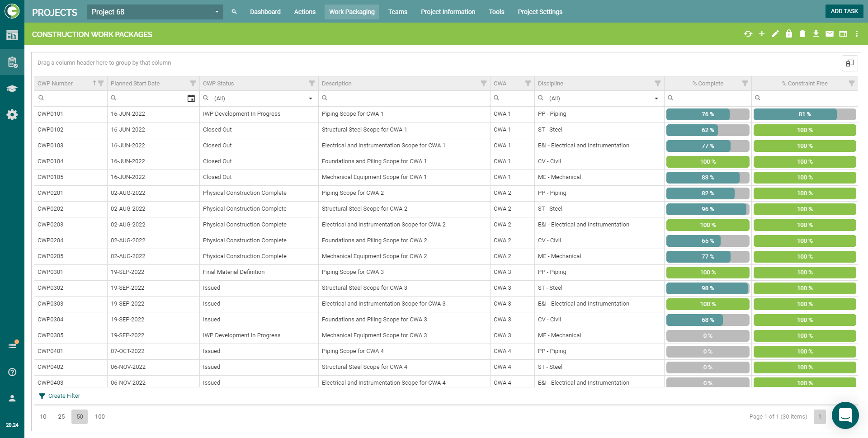Open the CWP Status (All) filter dropdown
The height and width of the screenshot is (438, 868).
(311, 99)
